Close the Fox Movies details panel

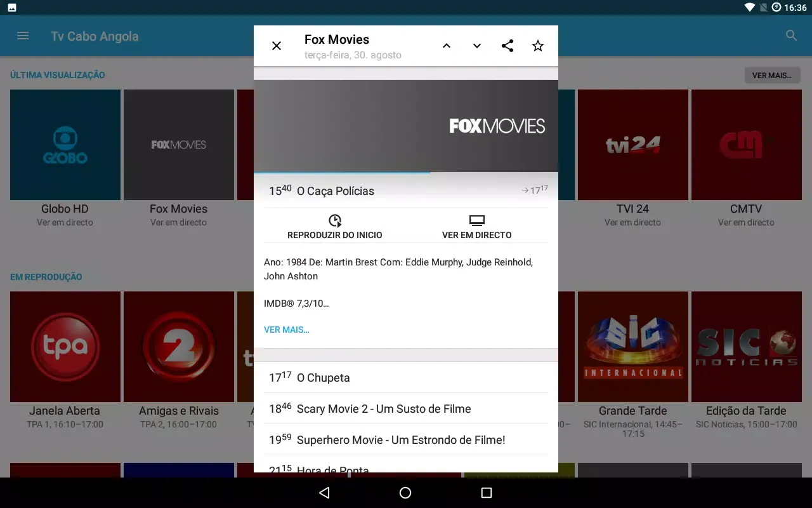click(277, 46)
